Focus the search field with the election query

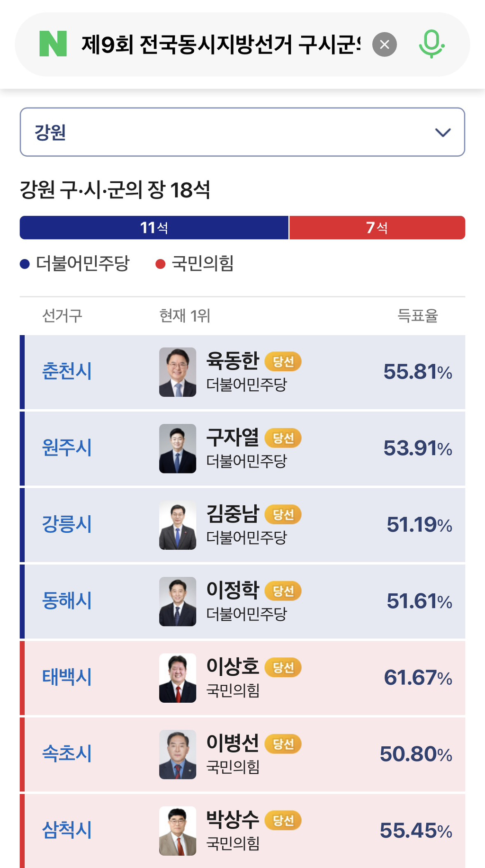coord(221,45)
